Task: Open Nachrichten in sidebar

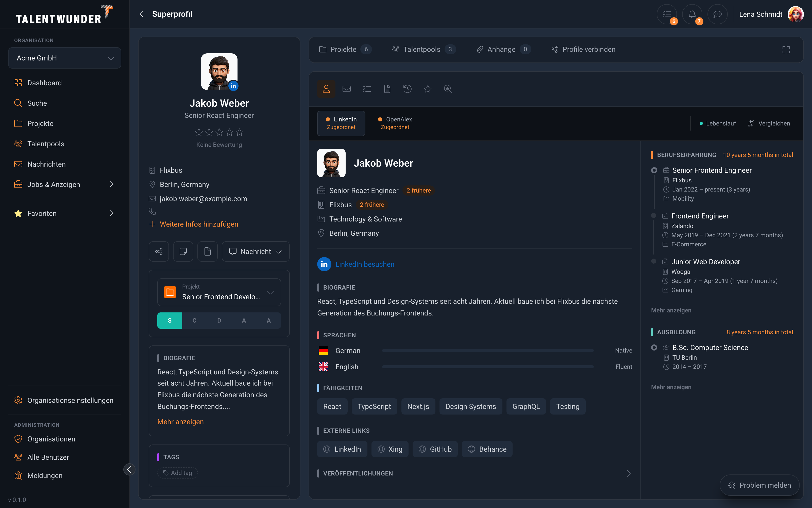Action: 65,164
